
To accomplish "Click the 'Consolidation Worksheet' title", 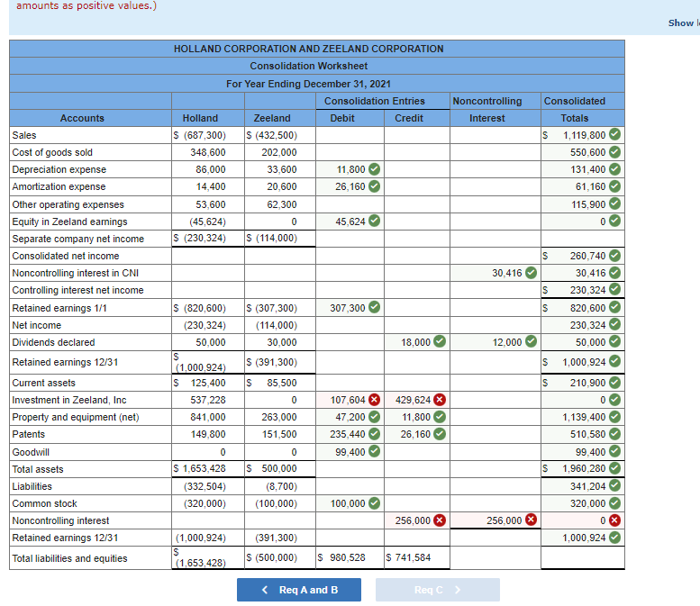I will [x=308, y=66].
